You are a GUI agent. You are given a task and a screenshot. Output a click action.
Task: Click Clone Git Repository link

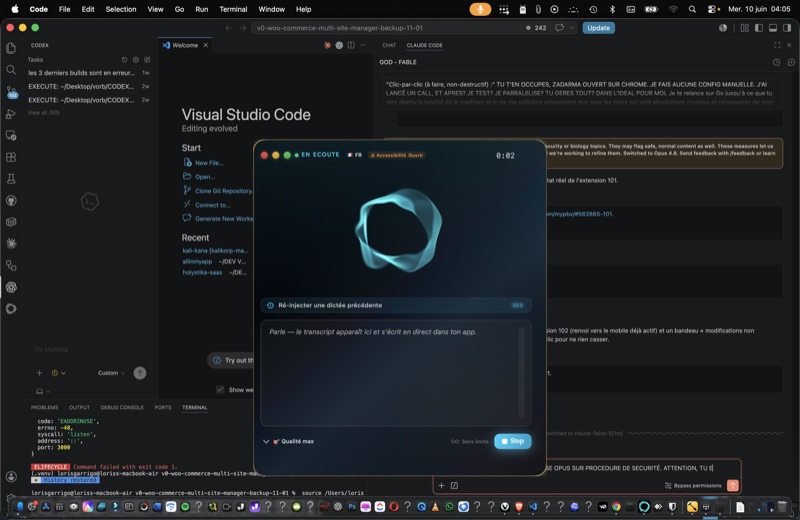point(223,191)
